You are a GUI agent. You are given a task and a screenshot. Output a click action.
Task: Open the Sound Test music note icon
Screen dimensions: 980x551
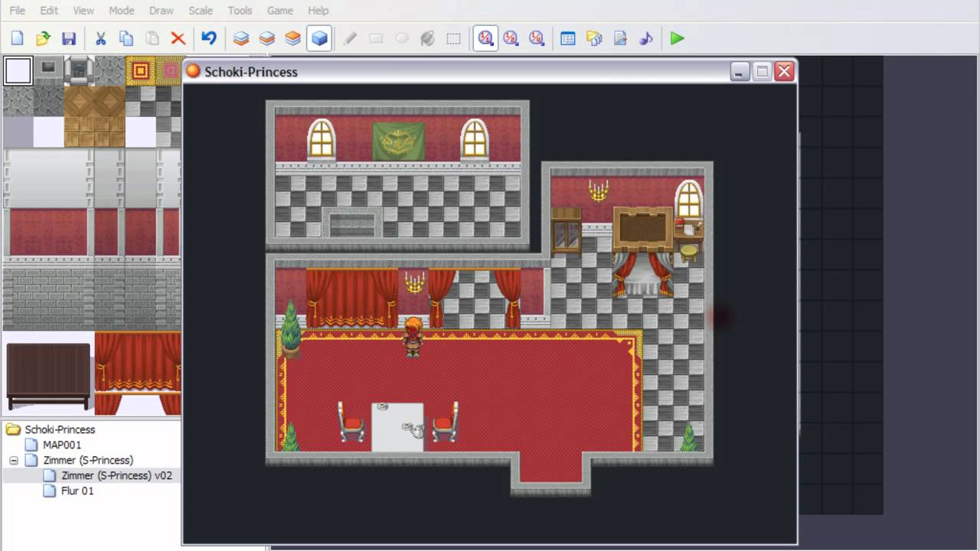[646, 38]
